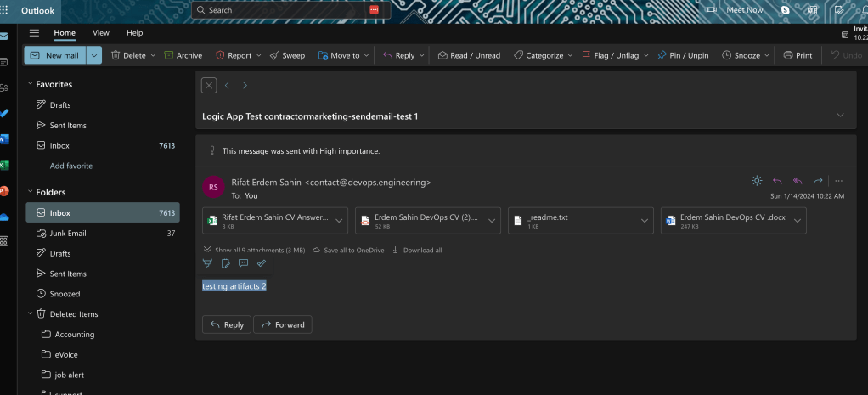Open dropdown for _readme.txt attachment
Image resolution: width=868 pixels, height=395 pixels.
coord(645,221)
